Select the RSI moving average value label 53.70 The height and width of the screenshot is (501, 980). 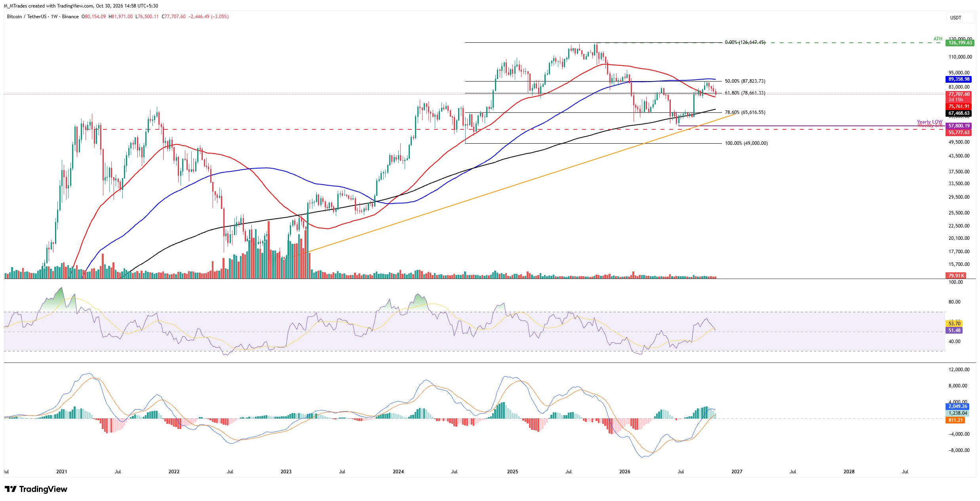(x=954, y=324)
